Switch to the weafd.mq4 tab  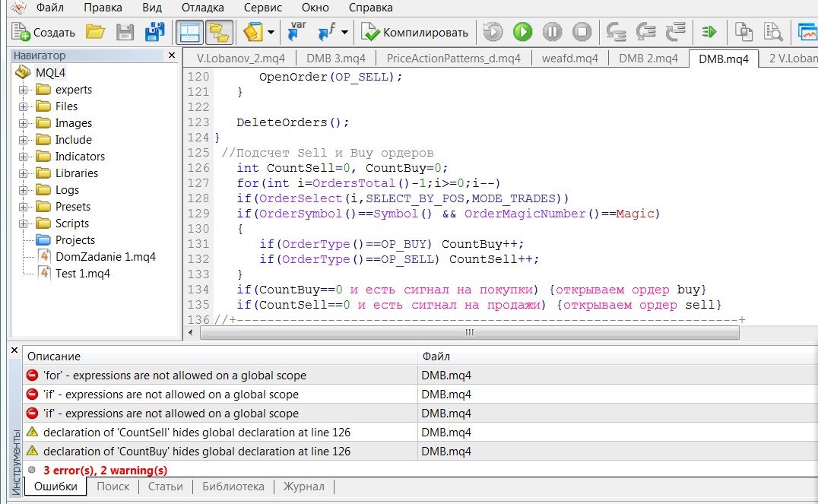pyautogui.click(x=569, y=59)
